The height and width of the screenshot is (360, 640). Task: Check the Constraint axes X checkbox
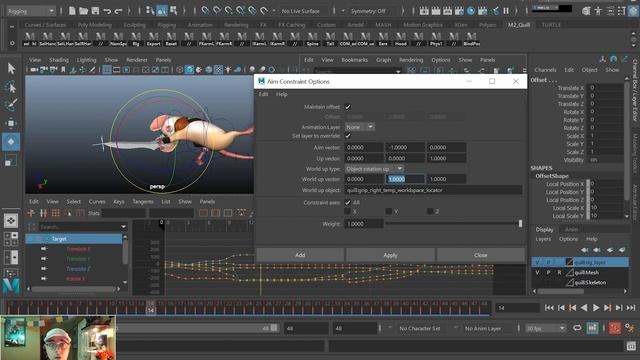point(347,211)
